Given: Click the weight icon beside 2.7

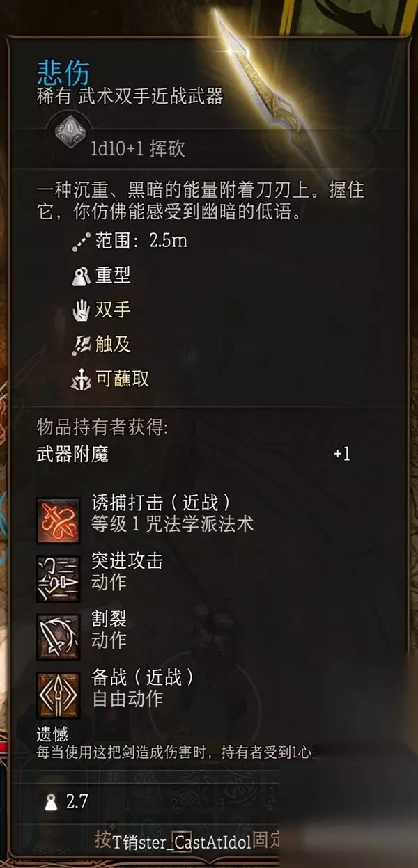Looking at the screenshot, I should coord(51,801).
